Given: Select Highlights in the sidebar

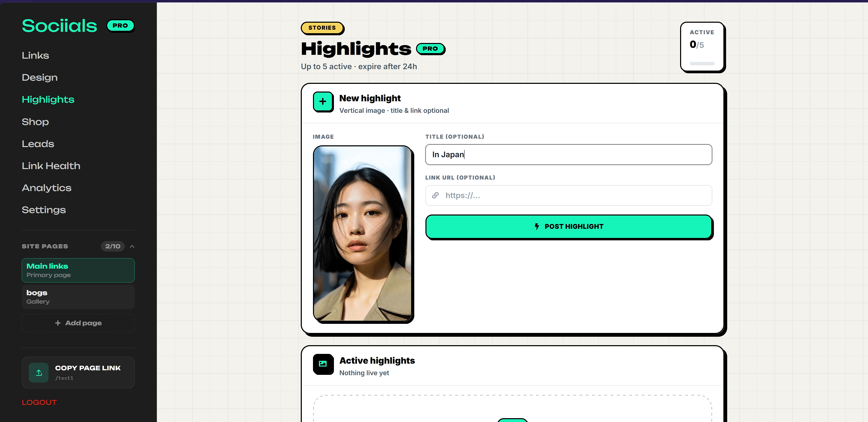Looking at the screenshot, I should tap(48, 100).
